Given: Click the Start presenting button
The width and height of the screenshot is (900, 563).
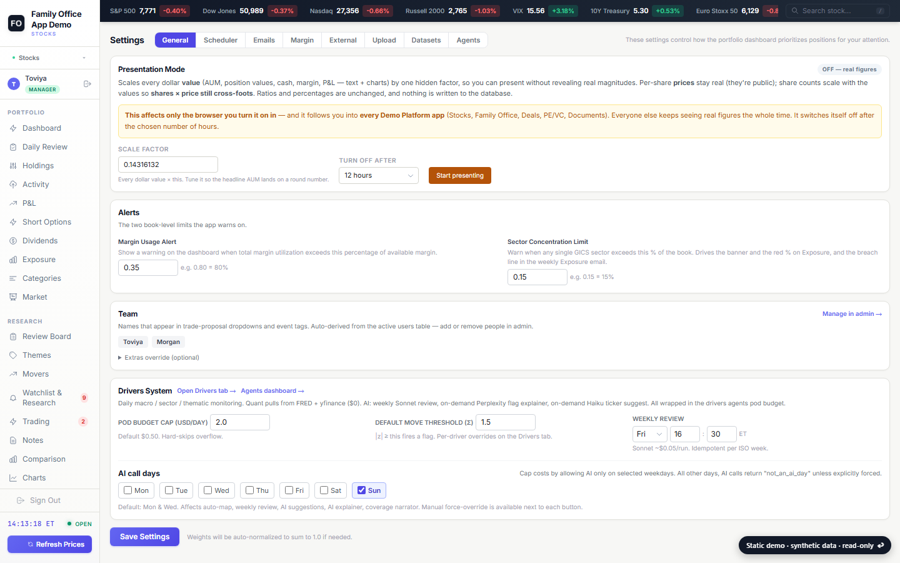Looking at the screenshot, I should [460, 176].
